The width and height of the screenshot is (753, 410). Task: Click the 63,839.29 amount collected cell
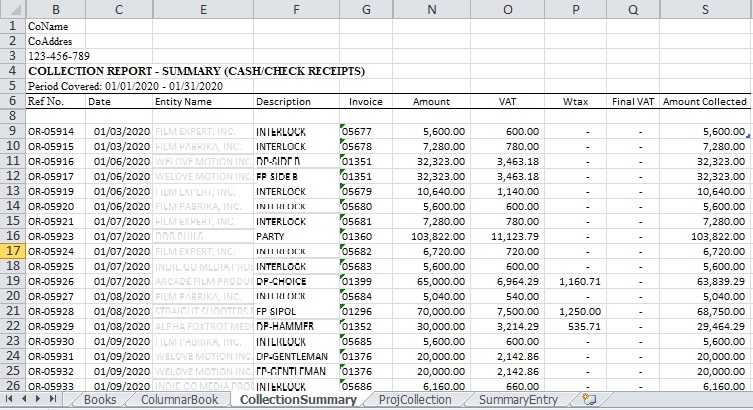[705, 281]
